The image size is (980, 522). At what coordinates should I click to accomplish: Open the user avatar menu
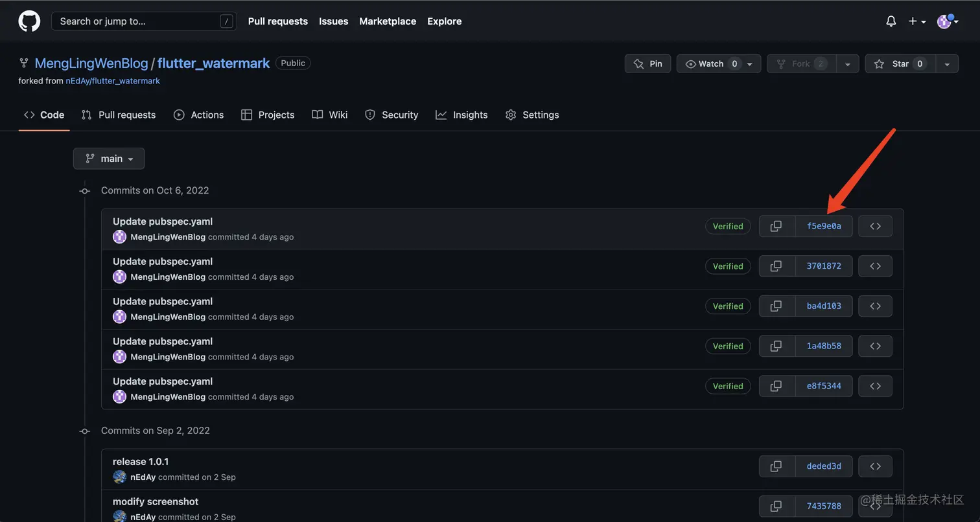[x=948, y=21]
